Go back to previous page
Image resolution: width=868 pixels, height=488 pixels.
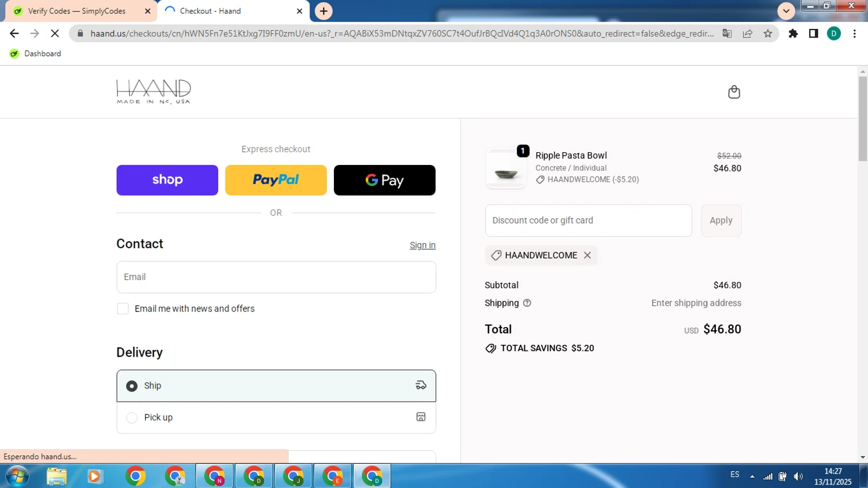14,34
